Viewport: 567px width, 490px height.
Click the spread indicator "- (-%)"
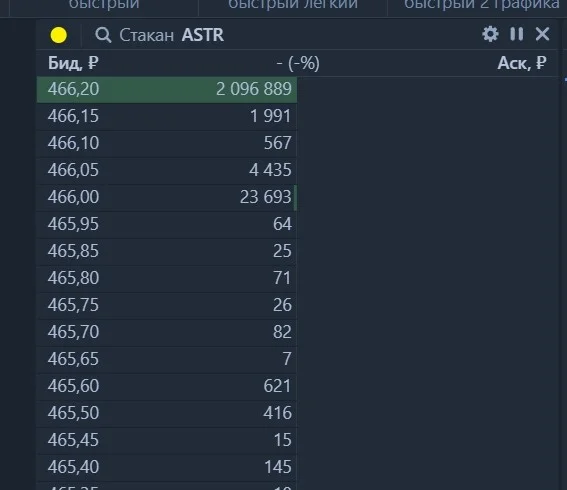pos(298,63)
